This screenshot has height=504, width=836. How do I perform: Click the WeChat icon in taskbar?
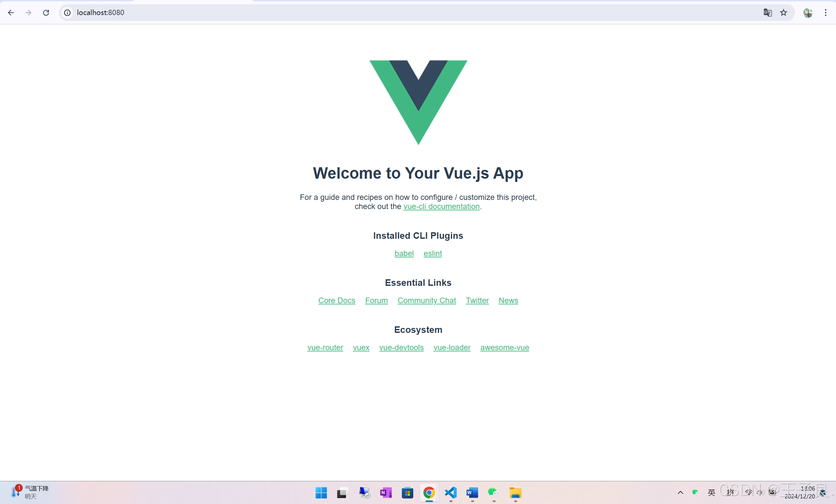[x=493, y=492]
